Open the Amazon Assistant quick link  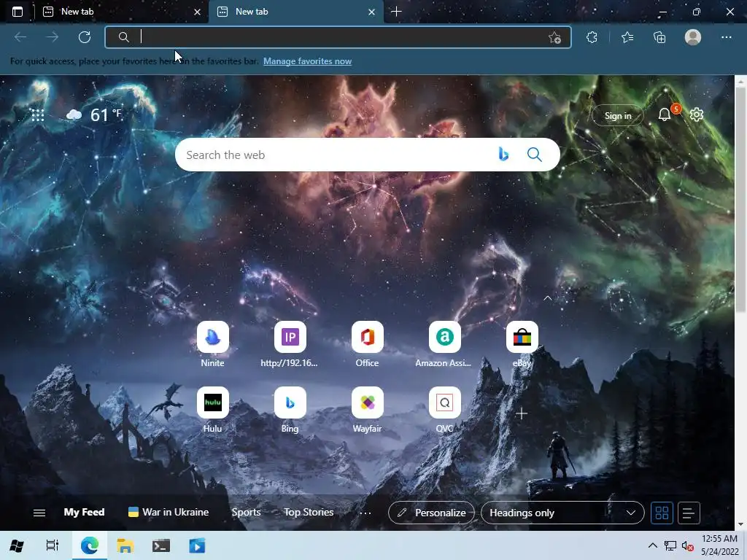pos(444,344)
